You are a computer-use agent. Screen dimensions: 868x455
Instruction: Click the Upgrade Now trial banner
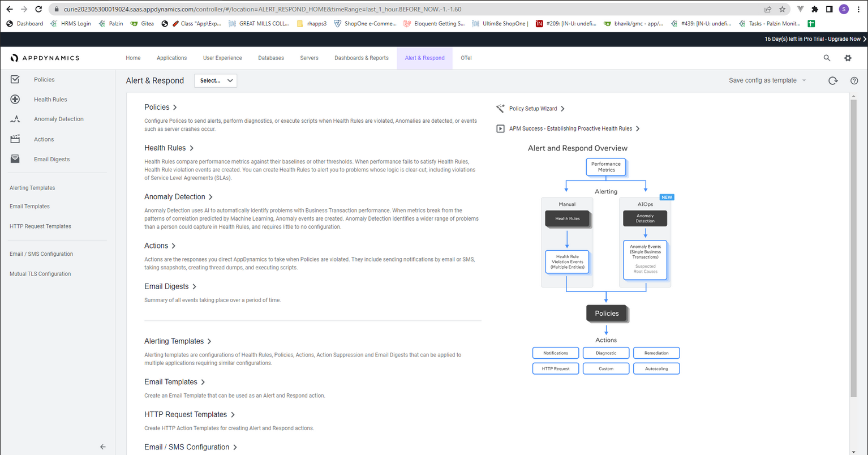point(815,39)
